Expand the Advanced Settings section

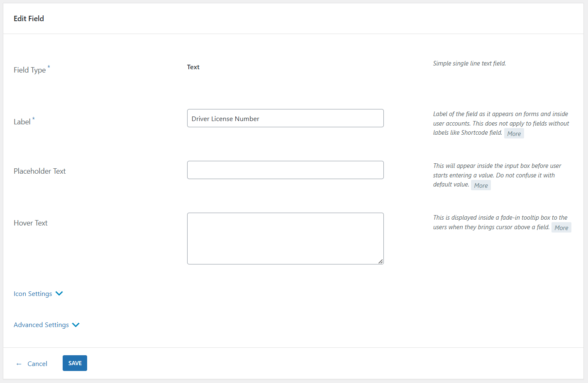click(41, 325)
